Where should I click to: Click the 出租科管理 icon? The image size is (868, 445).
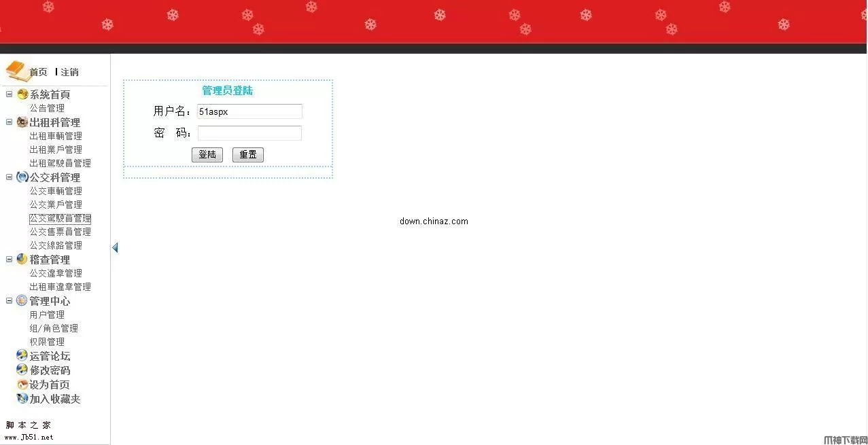tap(22, 122)
